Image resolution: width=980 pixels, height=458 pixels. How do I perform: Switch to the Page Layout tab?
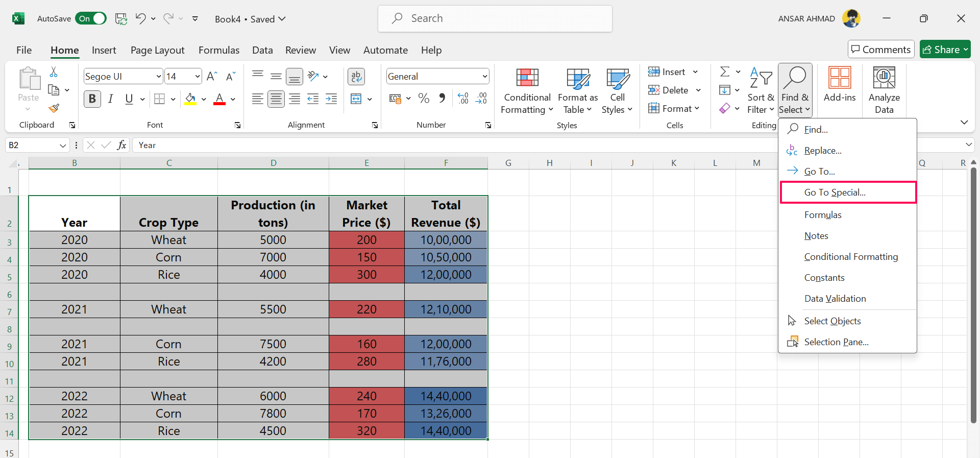[x=157, y=50]
